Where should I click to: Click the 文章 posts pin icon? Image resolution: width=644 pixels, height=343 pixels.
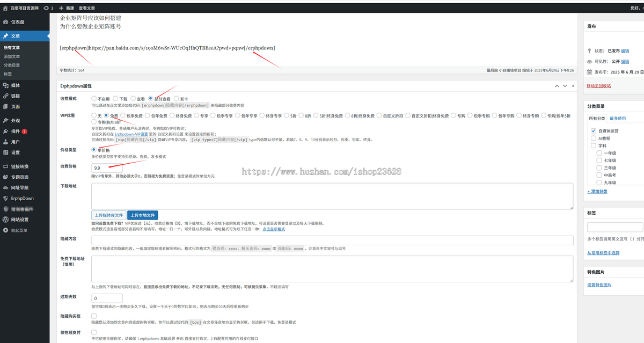5,36
